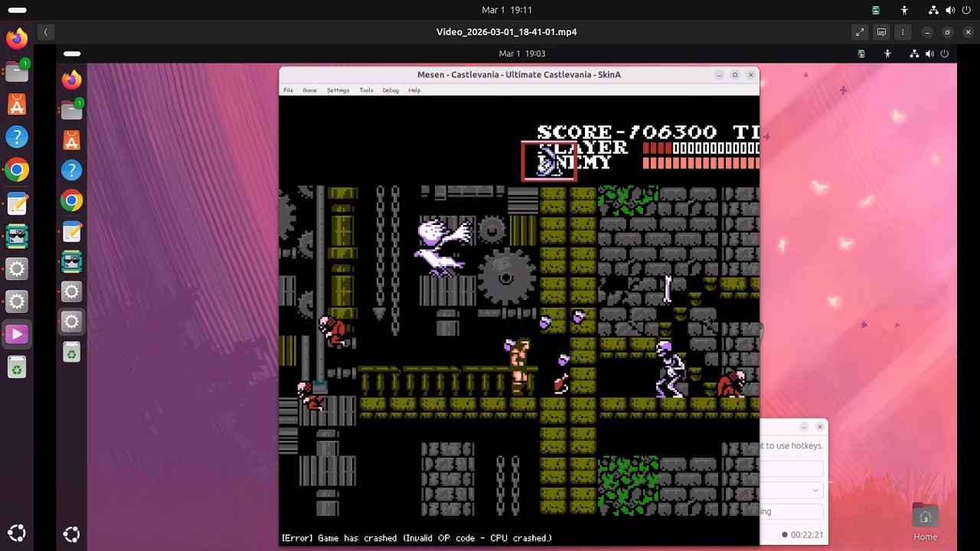Click Chrome in the recorded video's dock
Screen dimensions: 980x551
coord(71,201)
